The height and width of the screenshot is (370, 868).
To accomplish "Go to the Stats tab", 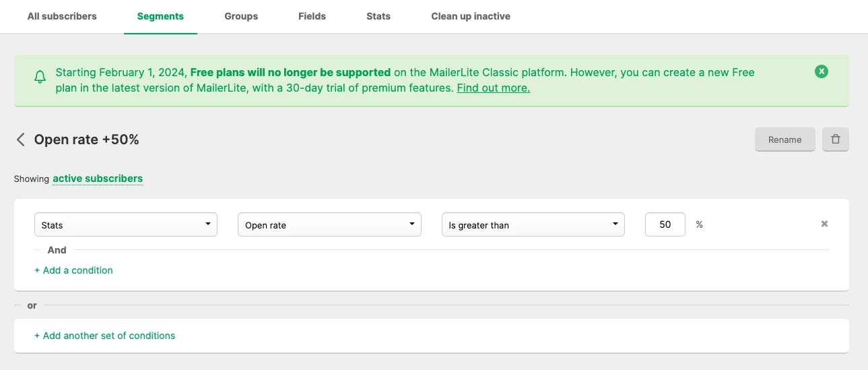I will click(378, 16).
